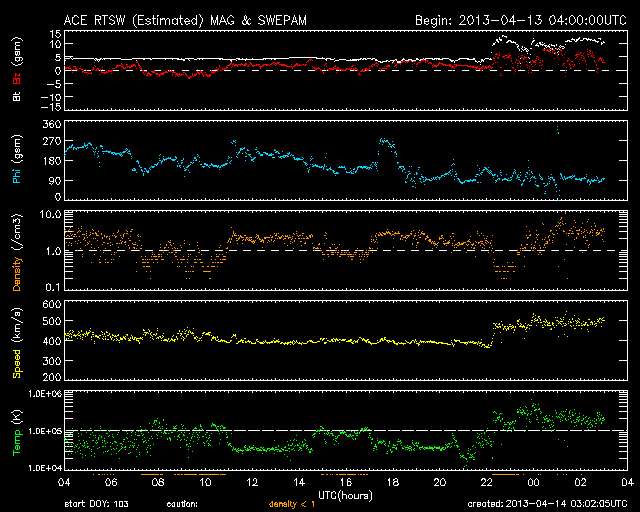Click the '360' tick on Phi axis
The height and width of the screenshot is (512, 640).
(52, 124)
